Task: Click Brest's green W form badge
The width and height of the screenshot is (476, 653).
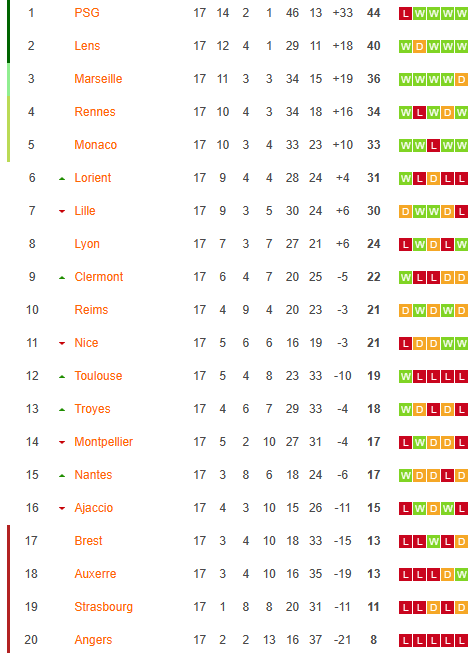Action: coord(434,542)
